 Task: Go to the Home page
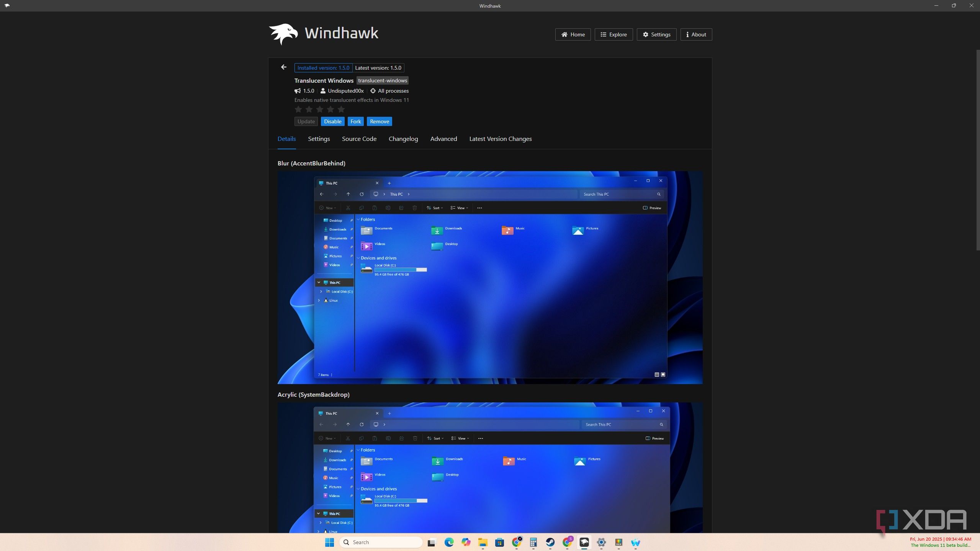tap(573, 34)
